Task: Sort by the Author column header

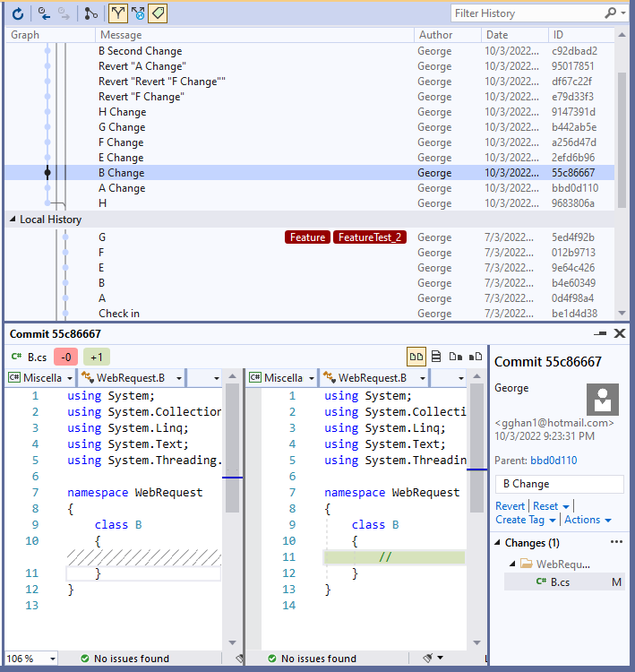Action: point(448,35)
